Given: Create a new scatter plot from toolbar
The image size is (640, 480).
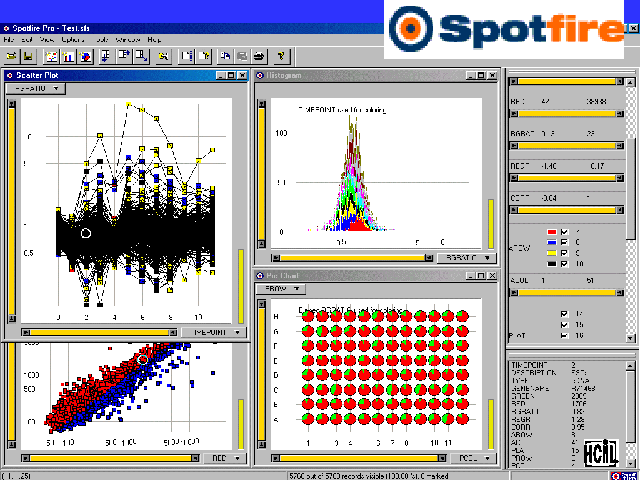Looking at the screenshot, I should tap(52, 54).
